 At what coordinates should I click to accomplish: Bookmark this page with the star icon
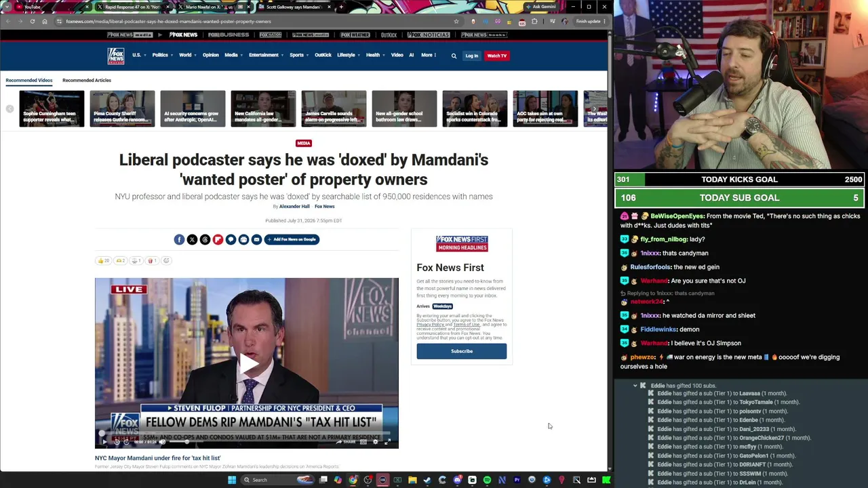tap(456, 21)
